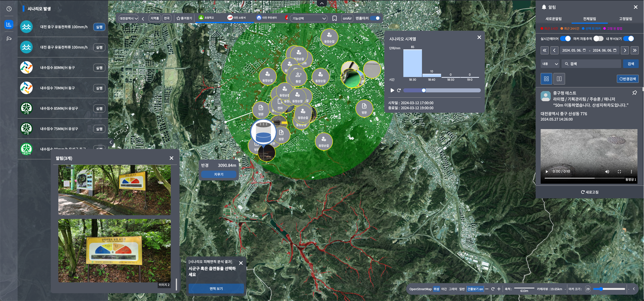Collapse the left scenario panel arrow
Viewport: 644px width, 301px height.
[x=111, y=142]
